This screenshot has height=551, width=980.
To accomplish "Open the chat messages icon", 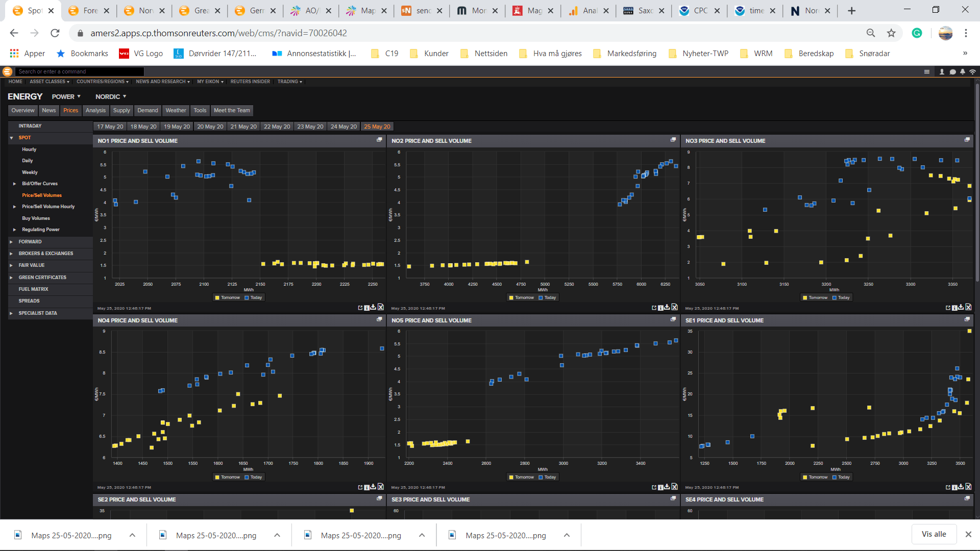I will [x=952, y=72].
